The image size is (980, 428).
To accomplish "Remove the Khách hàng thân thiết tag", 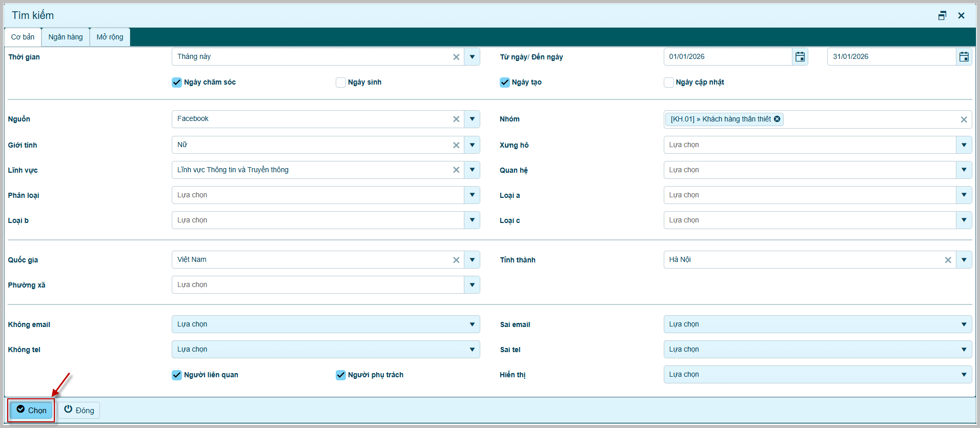I will click(x=777, y=119).
